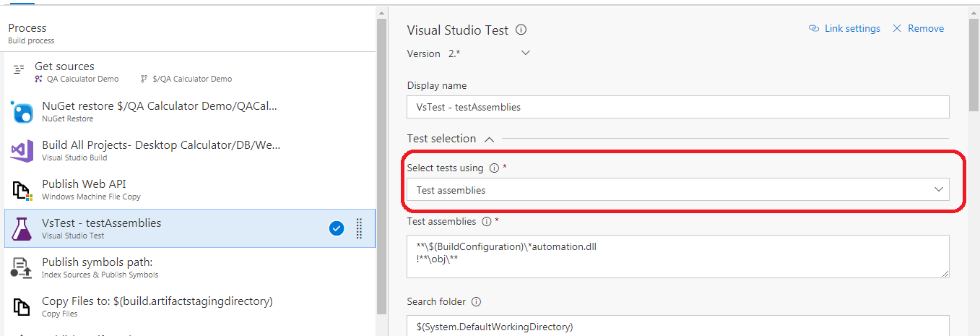Click the Publish Web API file copy icon

click(x=22, y=190)
